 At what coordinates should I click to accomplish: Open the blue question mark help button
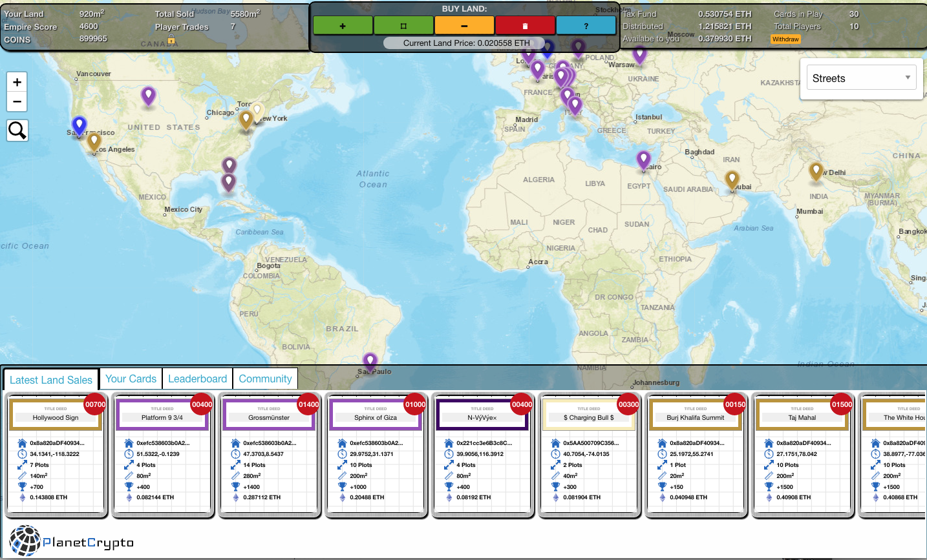586,26
